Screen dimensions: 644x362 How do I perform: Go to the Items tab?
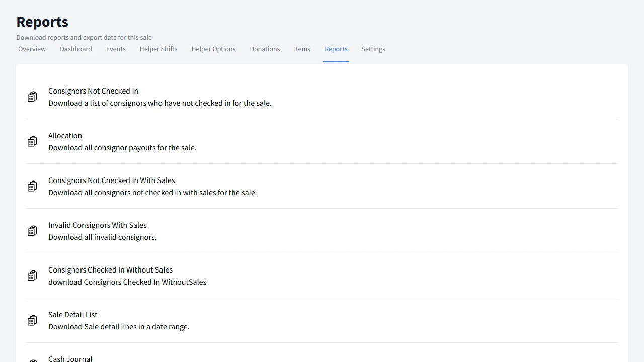(x=302, y=49)
